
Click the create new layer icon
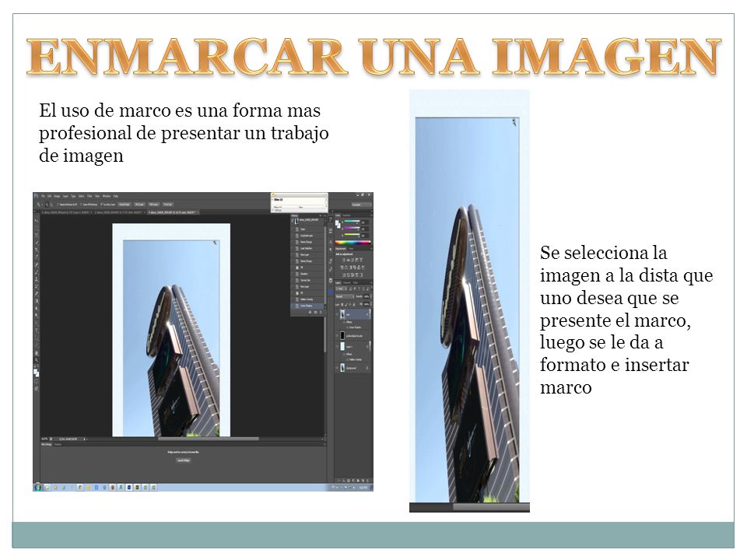363,481
